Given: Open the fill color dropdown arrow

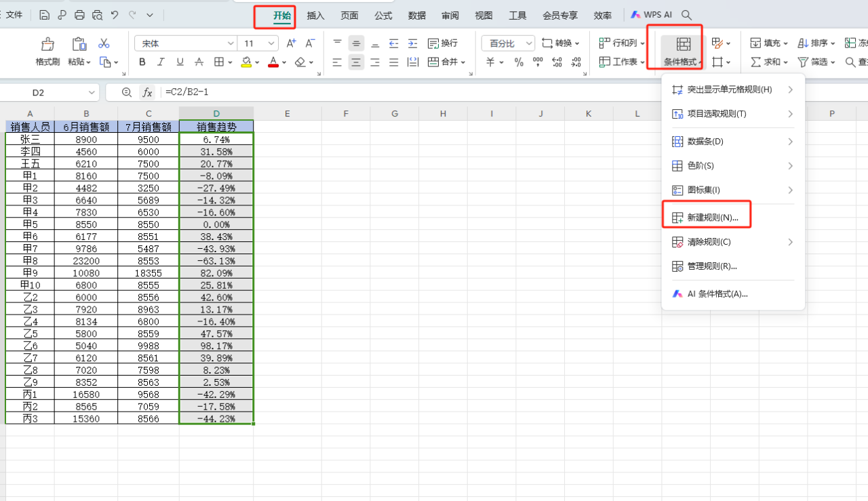Looking at the screenshot, I should pos(258,62).
